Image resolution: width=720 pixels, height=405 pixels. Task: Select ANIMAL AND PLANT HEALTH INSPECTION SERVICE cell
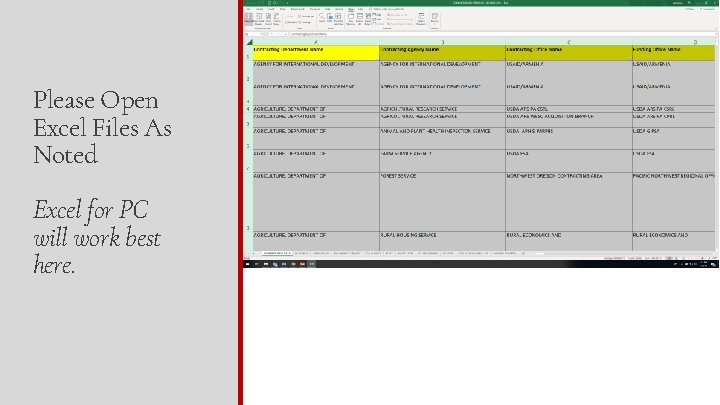pyautogui.click(x=442, y=138)
